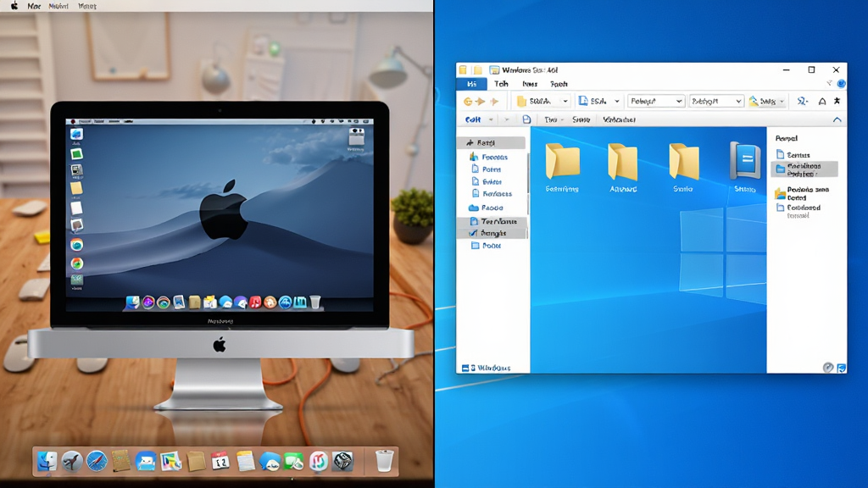Switch to the ribbon tab right of the blue tab

point(502,84)
